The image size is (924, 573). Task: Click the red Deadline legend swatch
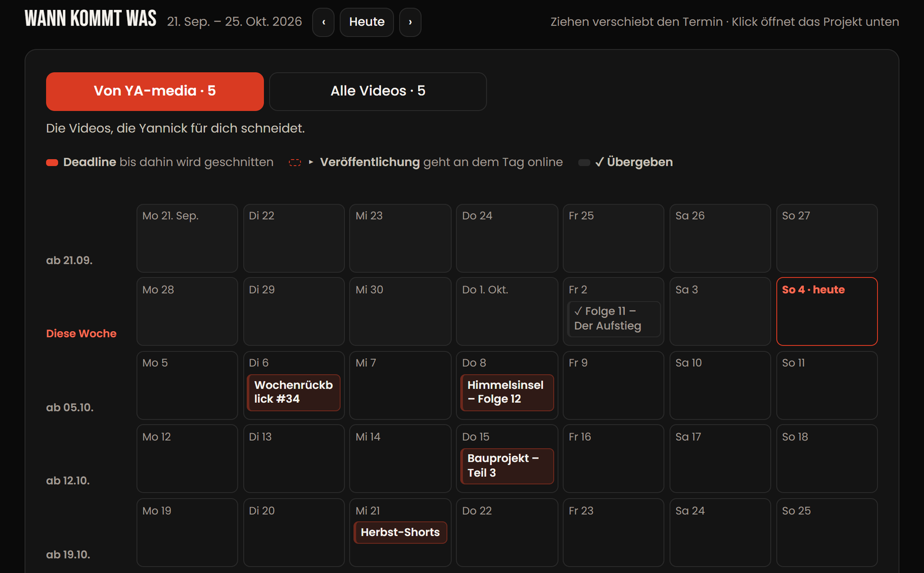(52, 163)
